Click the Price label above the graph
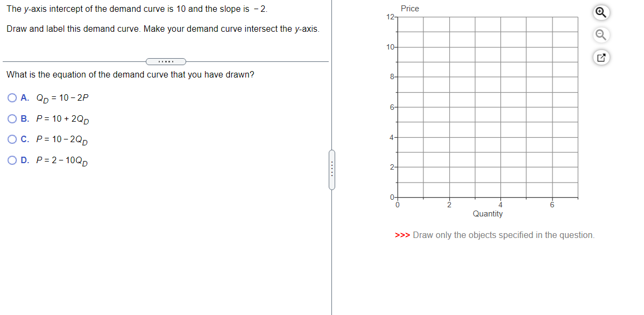This screenshot has width=644, height=315. (x=411, y=8)
